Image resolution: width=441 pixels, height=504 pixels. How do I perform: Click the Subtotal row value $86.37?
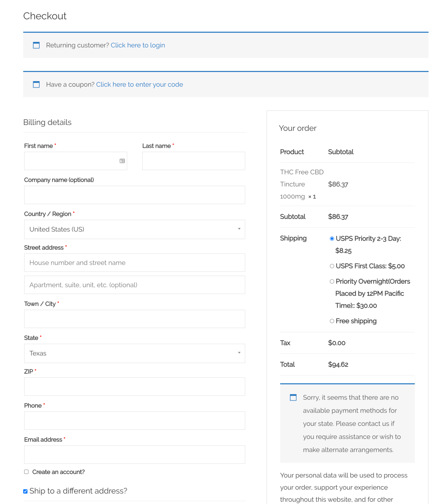click(338, 217)
